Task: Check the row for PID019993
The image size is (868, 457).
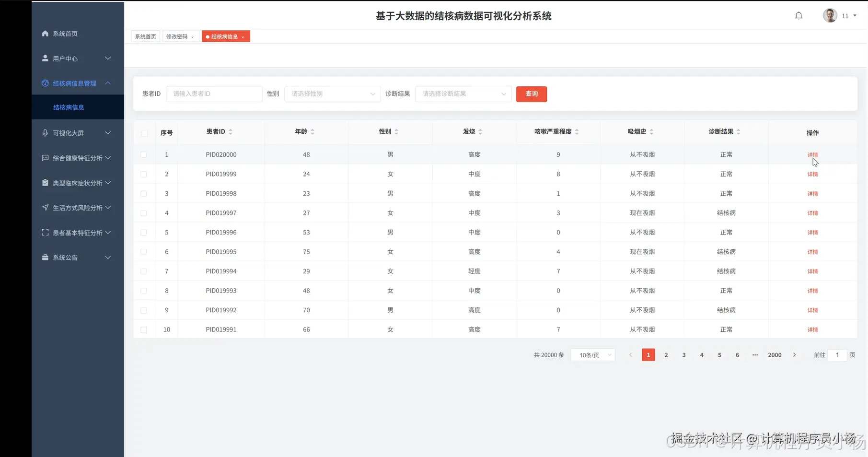Action: pyautogui.click(x=144, y=291)
